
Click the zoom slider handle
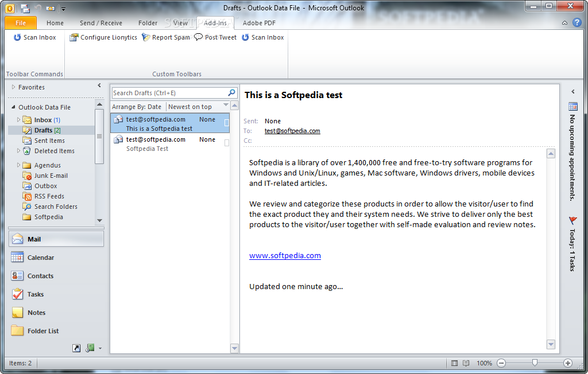[535, 363]
